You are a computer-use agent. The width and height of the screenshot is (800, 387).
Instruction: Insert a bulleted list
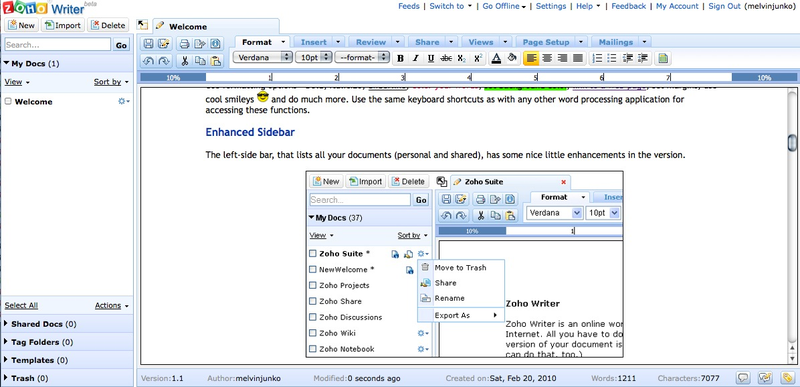(x=612, y=58)
